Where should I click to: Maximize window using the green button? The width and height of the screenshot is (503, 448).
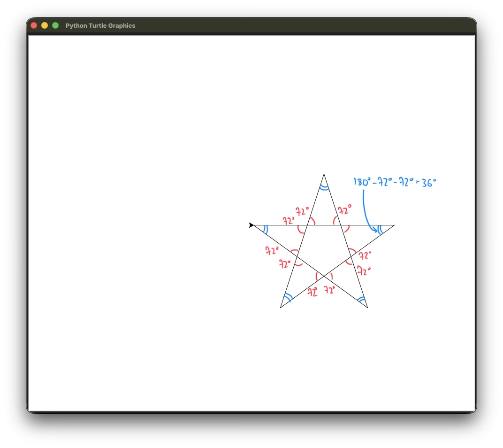pyautogui.click(x=55, y=25)
